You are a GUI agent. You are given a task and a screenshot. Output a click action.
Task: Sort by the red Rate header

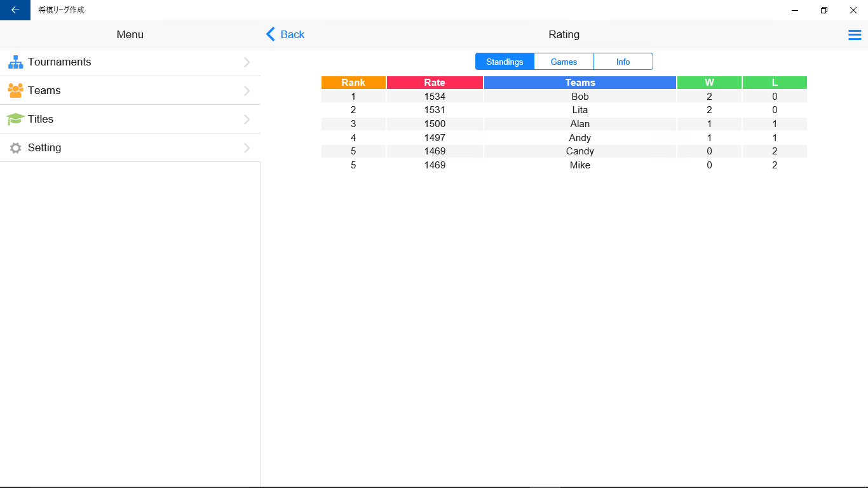click(435, 83)
